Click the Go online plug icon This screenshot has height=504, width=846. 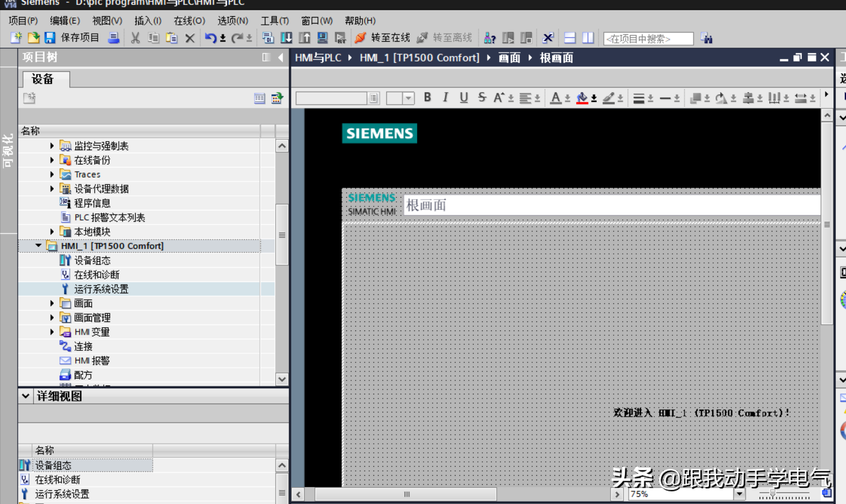[360, 38]
